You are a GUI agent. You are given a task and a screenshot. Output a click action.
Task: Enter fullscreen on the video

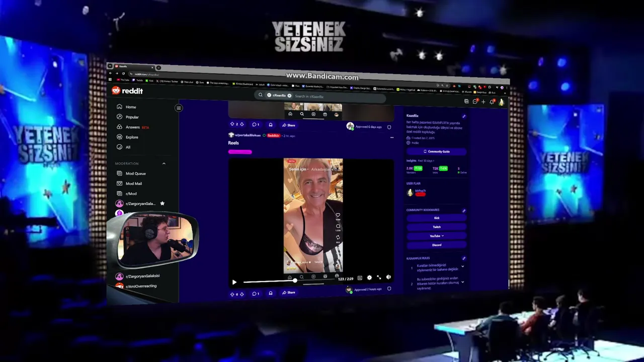tap(379, 278)
